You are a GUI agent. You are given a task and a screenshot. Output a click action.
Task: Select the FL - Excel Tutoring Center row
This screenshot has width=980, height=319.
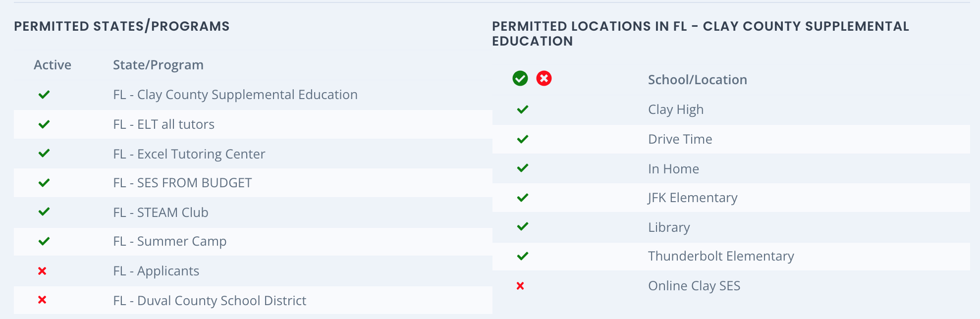[x=253, y=154]
